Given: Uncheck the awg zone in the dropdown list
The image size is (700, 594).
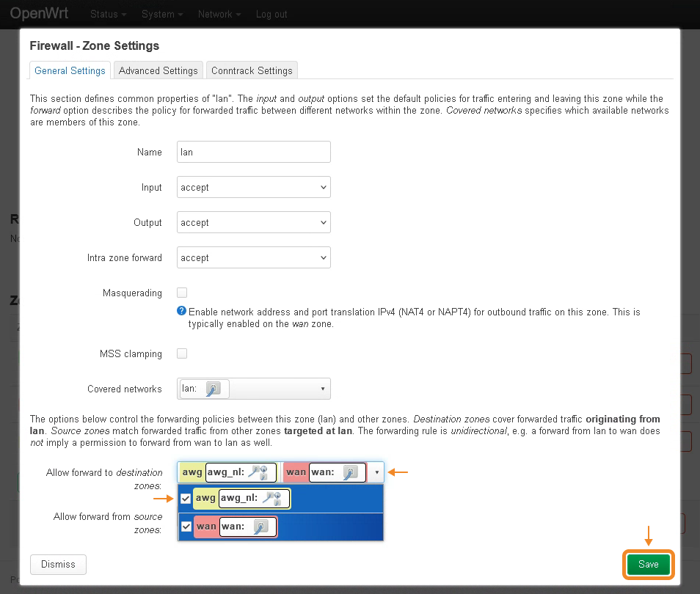Looking at the screenshot, I should tap(186, 499).
